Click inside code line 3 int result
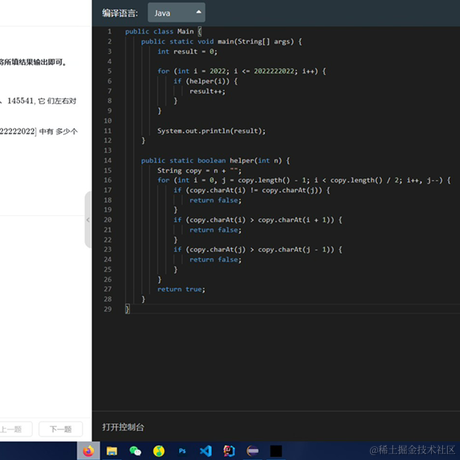 pos(187,52)
